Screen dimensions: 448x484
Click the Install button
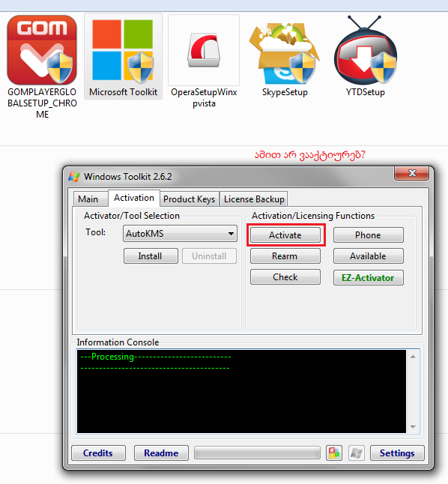click(x=151, y=256)
